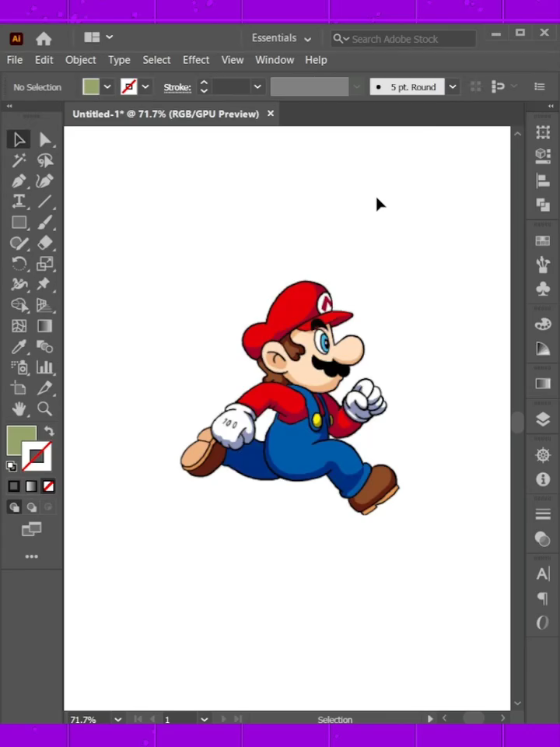The width and height of the screenshot is (560, 747).
Task: Select the Rotate tool
Action: pos(19,264)
